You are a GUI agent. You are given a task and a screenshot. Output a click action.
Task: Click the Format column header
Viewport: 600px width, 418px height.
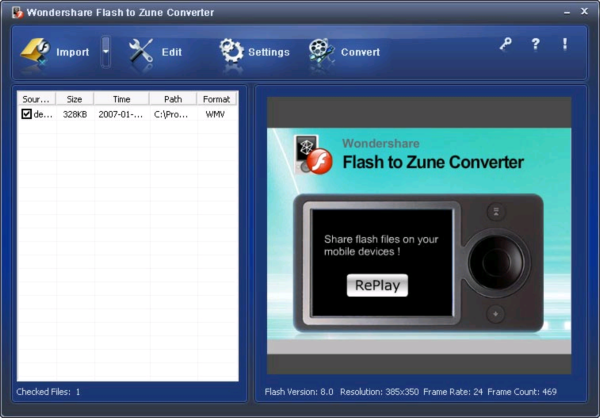click(x=216, y=99)
